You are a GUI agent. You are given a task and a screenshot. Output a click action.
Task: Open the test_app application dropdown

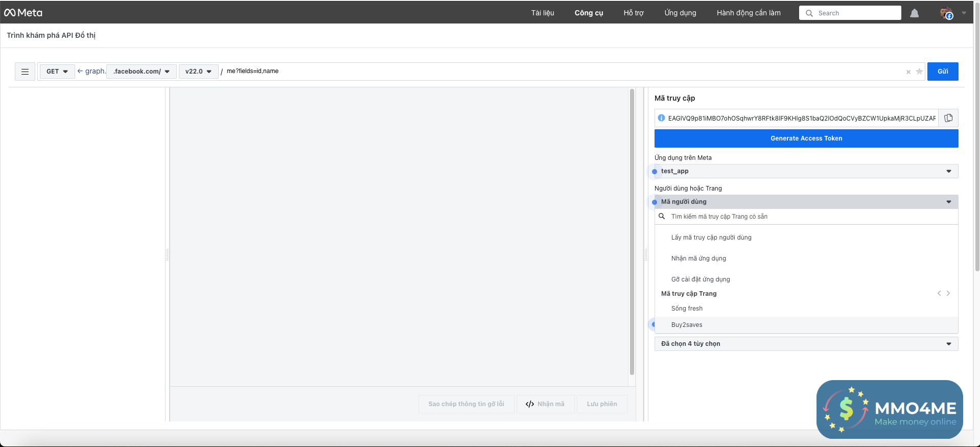[x=806, y=171]
